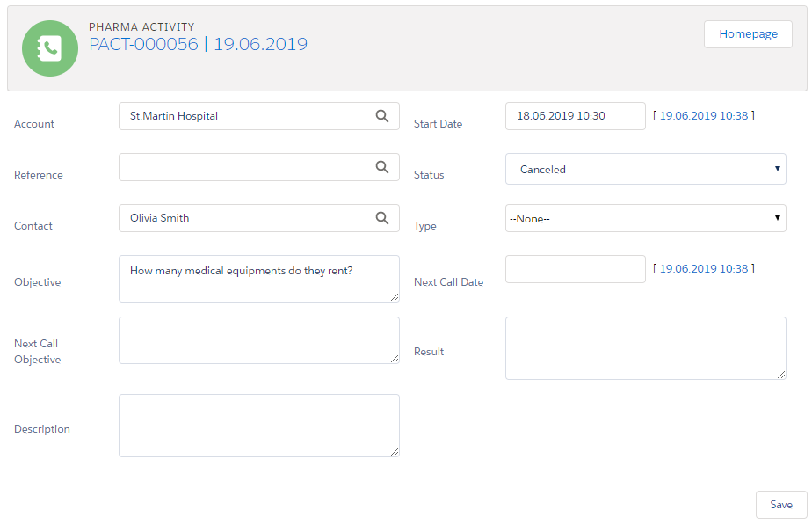Click inside the Result text area
This screenshot has width=812, height=525.
[645, 348]
